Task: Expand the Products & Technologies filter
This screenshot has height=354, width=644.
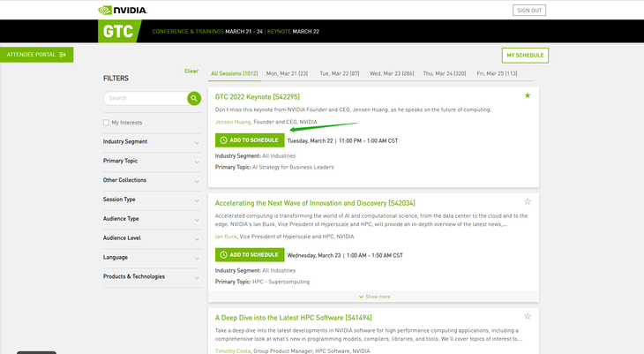Action: pos(152,277)
